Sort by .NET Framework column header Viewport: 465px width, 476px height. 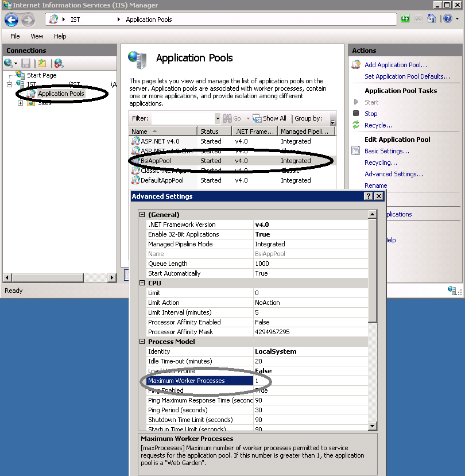pyautogui.click(x=255, y=131)
